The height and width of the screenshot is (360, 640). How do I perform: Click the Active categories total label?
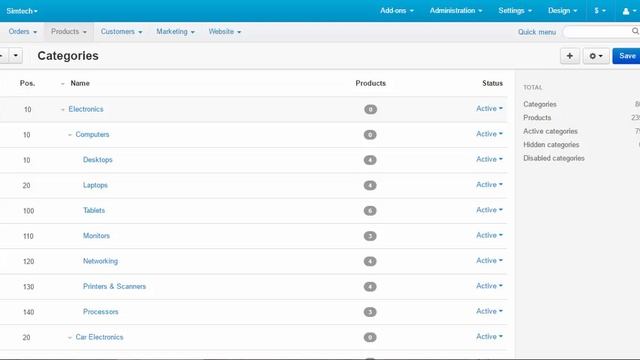coord(550,131)
